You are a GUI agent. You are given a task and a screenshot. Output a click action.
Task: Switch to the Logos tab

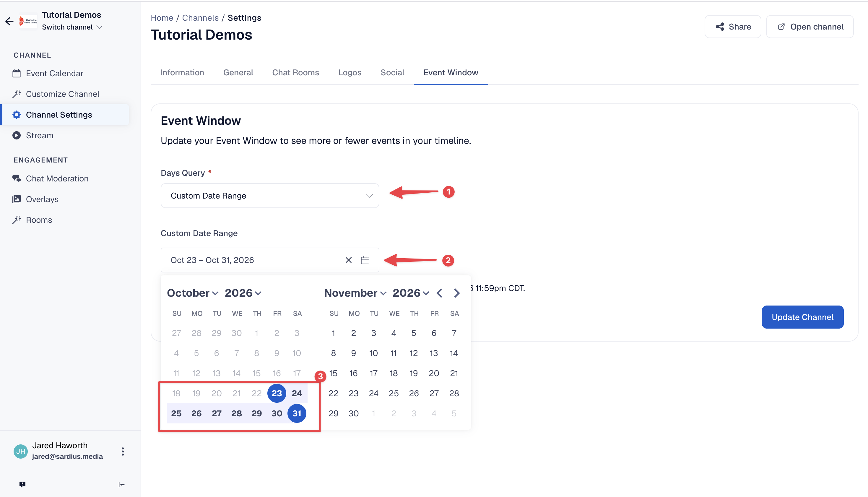(x=350, y=73)
